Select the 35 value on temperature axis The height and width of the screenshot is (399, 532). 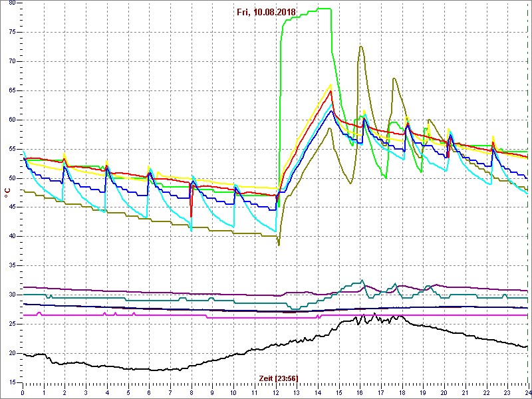pos(12,265)
